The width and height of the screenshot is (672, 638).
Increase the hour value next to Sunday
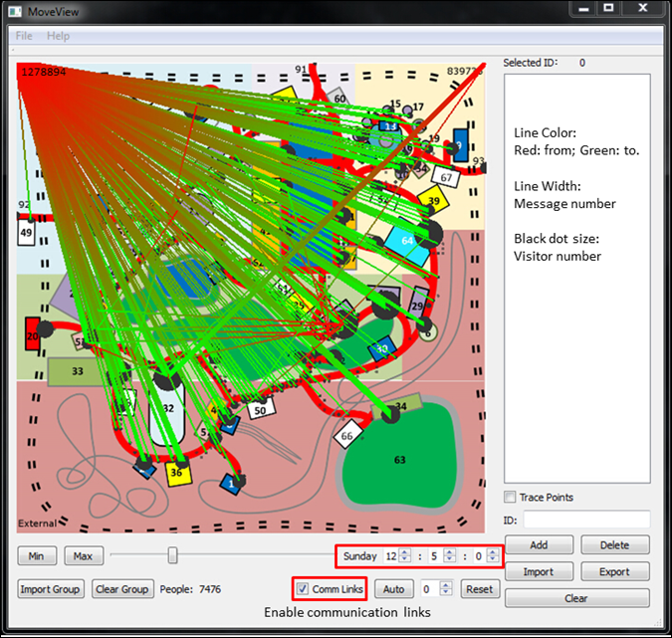(x=404, y=552)
